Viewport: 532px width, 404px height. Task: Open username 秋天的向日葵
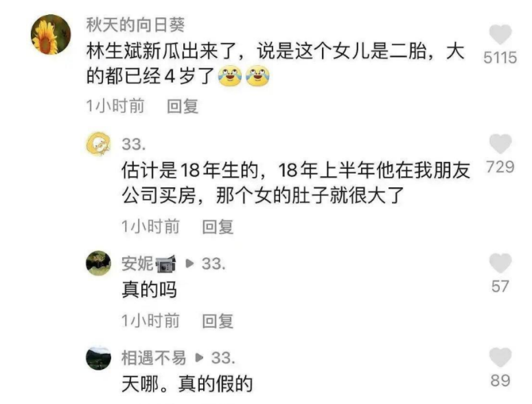pos(135,25)
